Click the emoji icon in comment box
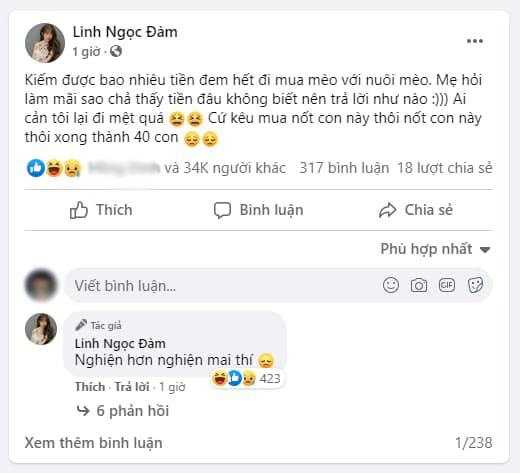Image resolution: width=520 pixels, height=473 pixels. point(391,285)
